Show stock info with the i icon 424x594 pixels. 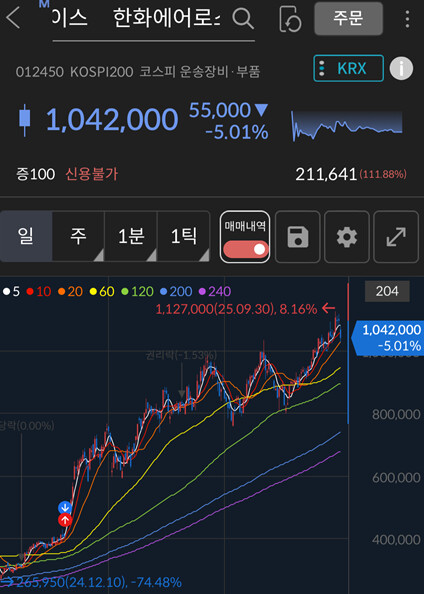point(401,69)
